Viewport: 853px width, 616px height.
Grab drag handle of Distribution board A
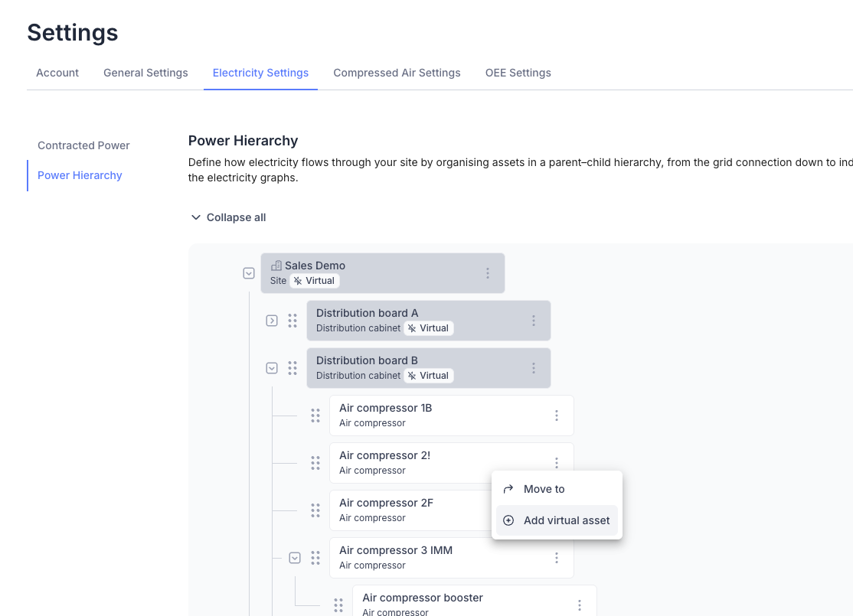coord(293,321)
